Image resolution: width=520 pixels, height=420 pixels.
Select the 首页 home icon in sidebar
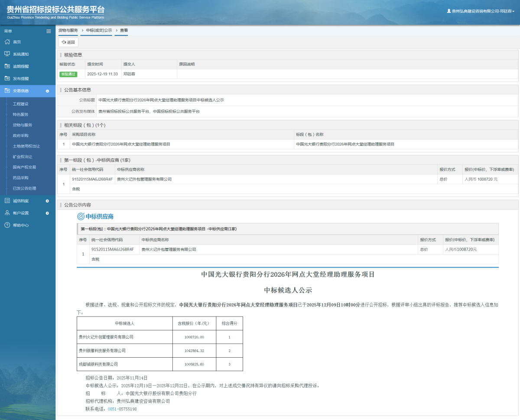6,42
